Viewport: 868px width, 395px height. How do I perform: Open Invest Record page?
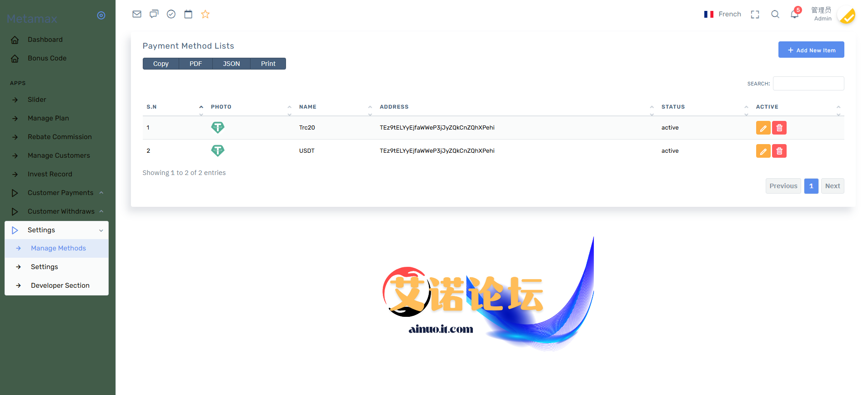[50, 174]
